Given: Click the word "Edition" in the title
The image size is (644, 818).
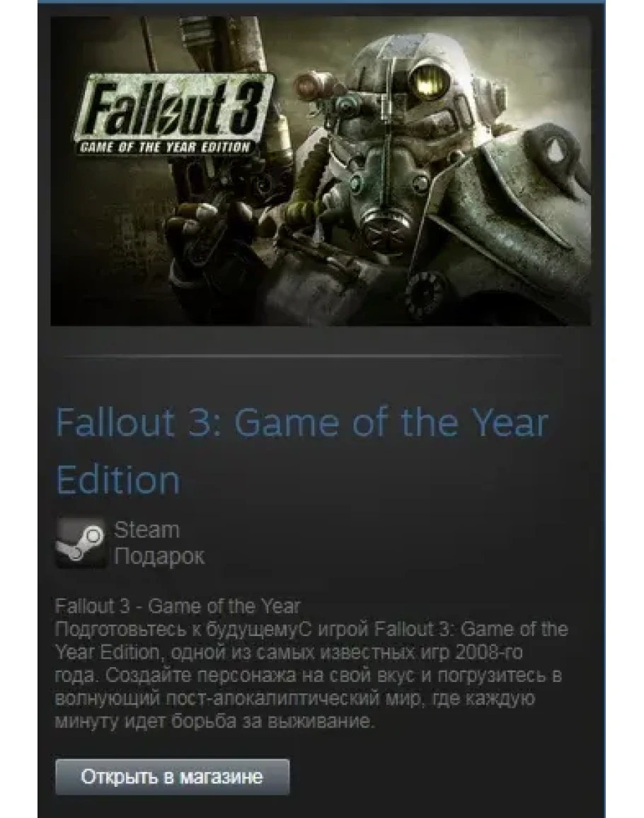Looking at the screenshot, I should click(118, 480).
